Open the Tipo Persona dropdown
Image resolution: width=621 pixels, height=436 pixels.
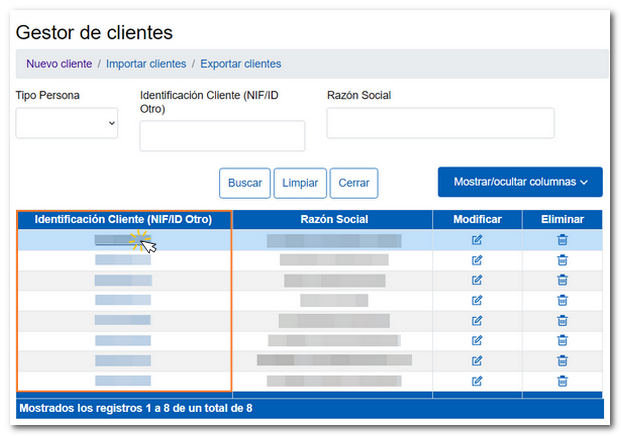tap(67, 123)
